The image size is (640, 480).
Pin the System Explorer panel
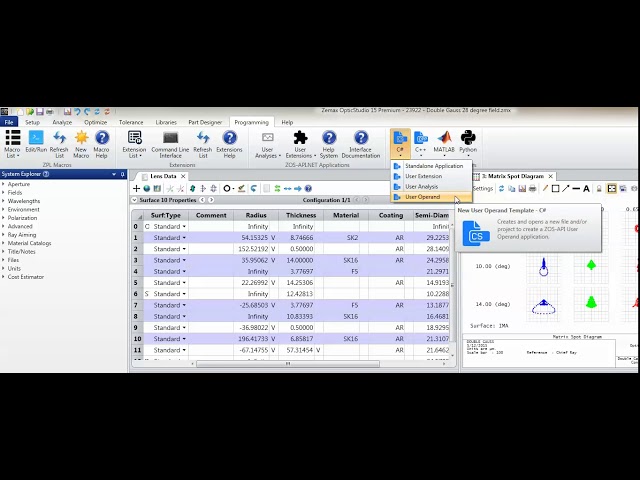(x=122, y=174)
